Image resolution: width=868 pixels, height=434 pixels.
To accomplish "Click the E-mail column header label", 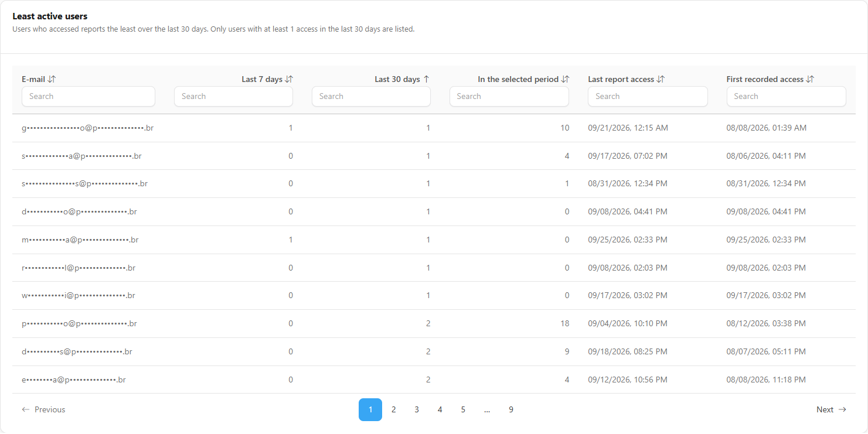I will pyautogui.click(x=33, y=79).
